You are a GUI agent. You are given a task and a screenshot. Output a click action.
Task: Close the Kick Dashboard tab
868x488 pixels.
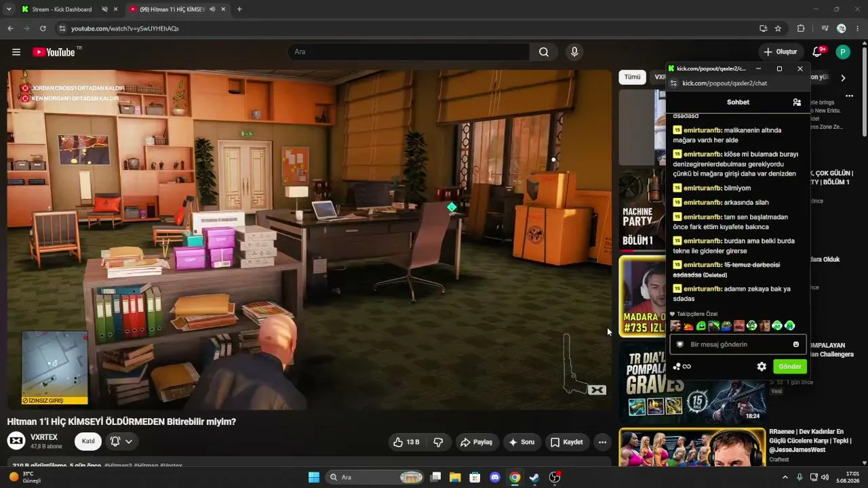116,9
